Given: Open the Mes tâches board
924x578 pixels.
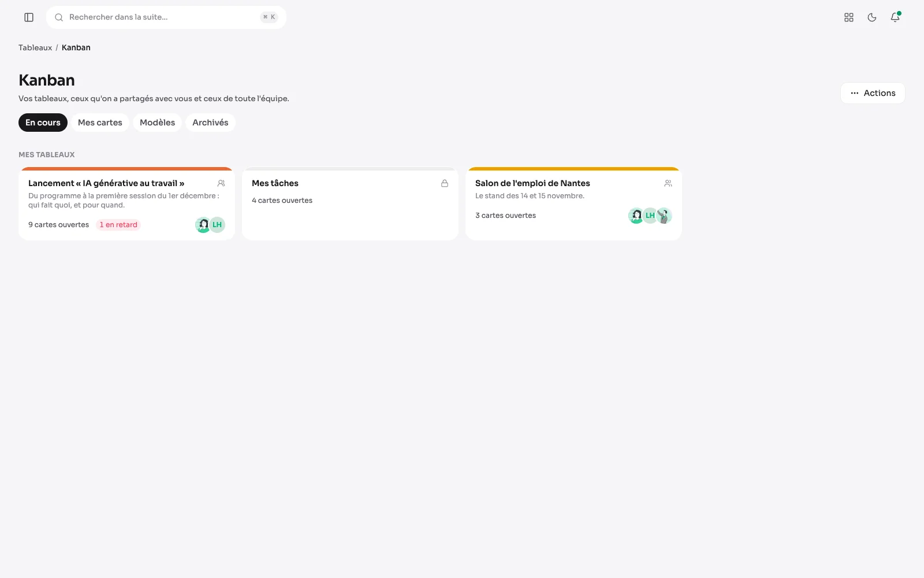Looking at the screenshot, I should (x=350, y=203).
